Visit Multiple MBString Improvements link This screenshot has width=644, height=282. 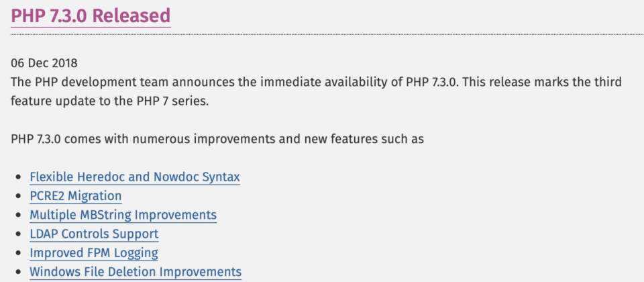[x=123, y=215]
